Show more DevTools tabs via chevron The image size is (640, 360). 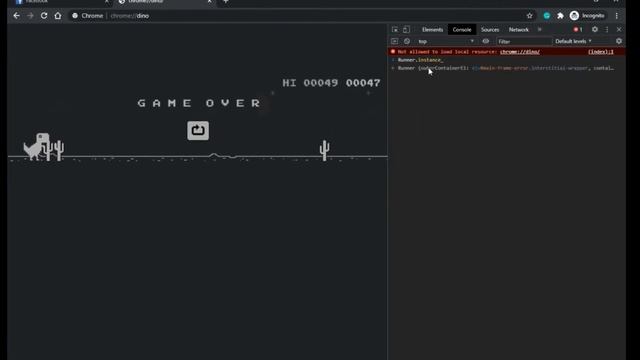coord(540,29)
